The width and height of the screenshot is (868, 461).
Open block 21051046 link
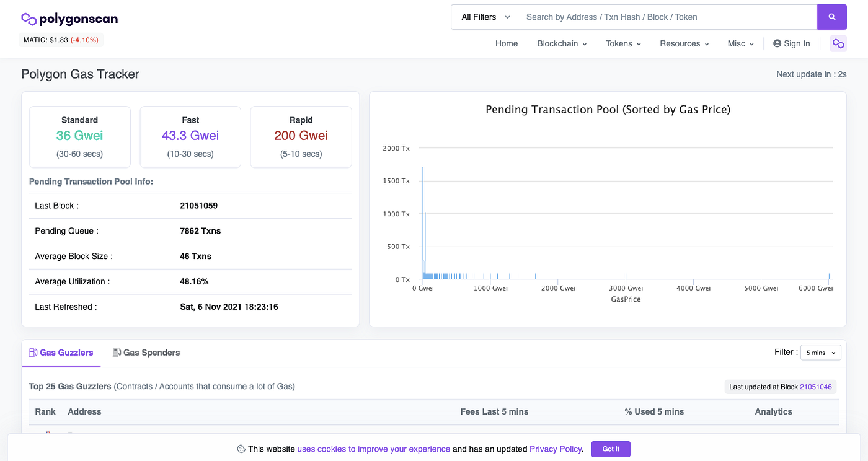[817, 387]
